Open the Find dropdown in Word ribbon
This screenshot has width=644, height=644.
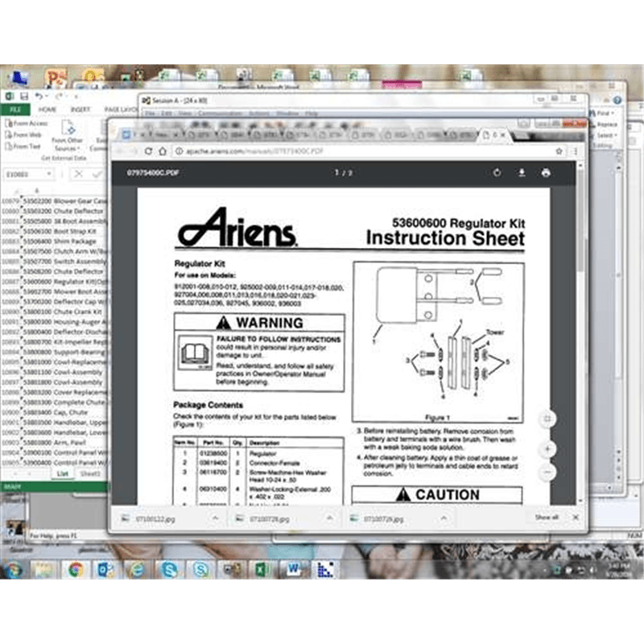tap(603, 113)
